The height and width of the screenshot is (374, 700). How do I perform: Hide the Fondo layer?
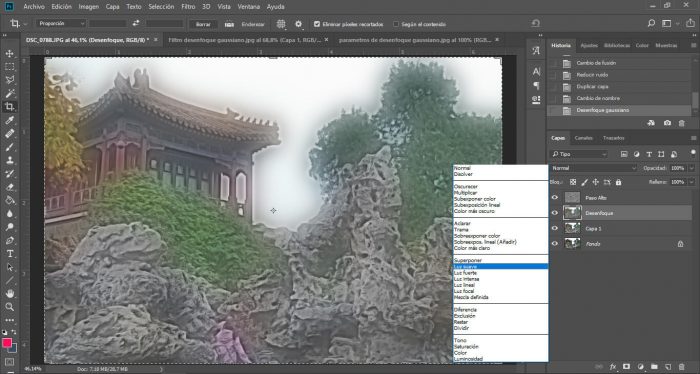(554, 244)
